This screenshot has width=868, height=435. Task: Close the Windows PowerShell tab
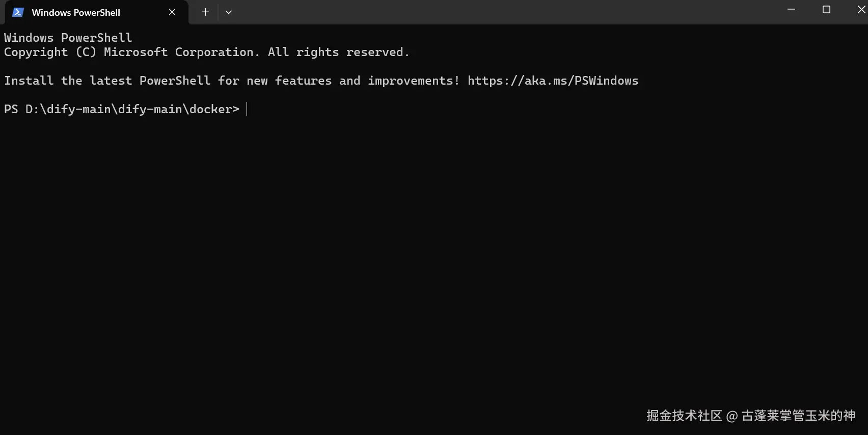(x=172, y=12)
